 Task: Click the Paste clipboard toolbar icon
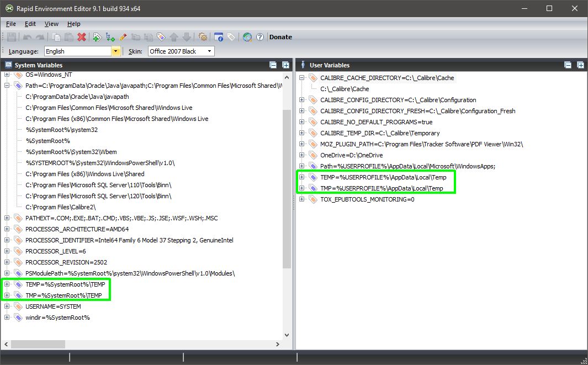(x=69, y=37)
